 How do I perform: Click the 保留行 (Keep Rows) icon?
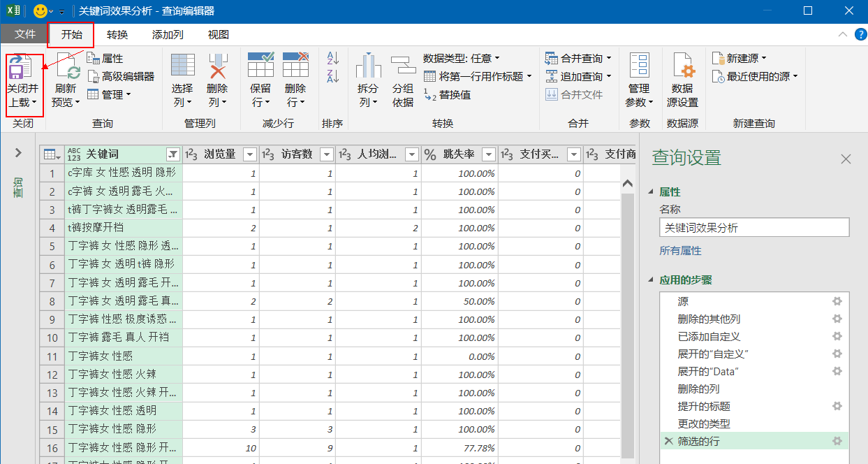(260, 66)
